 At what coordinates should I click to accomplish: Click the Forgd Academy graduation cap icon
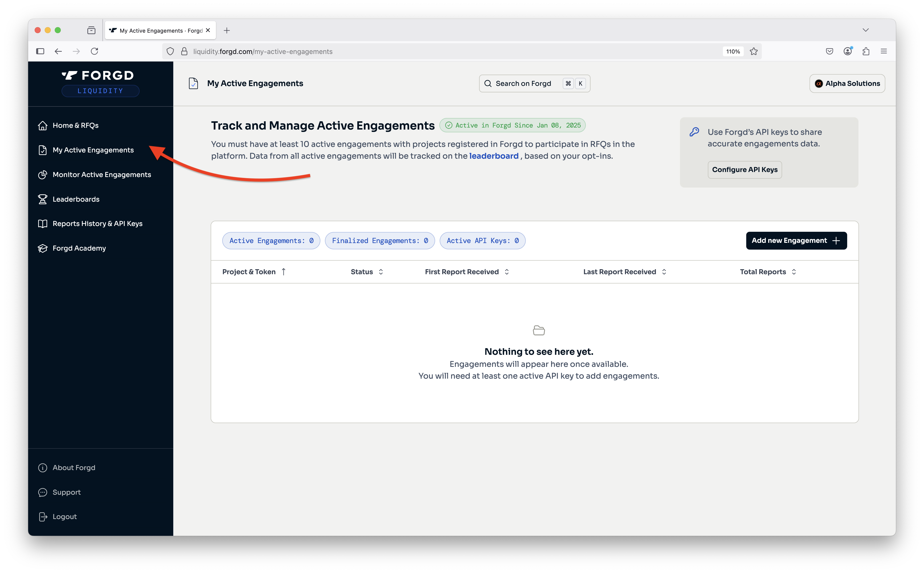(42, 248)
